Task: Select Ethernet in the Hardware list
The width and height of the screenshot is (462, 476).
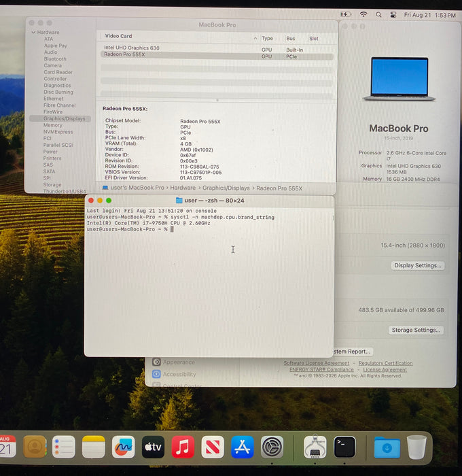Action: (54, 99)
